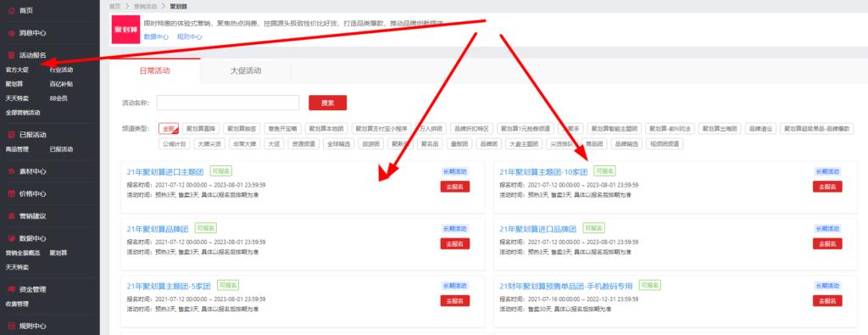
Task: Open the 21年聚划算进口品牌团 activity title
Action: 537,229
